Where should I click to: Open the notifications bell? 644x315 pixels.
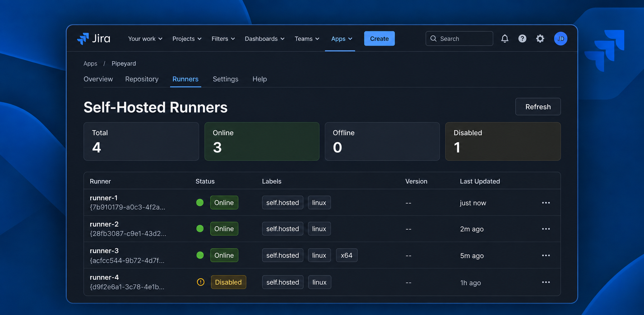pyautogui.click(x=505, y=38)
